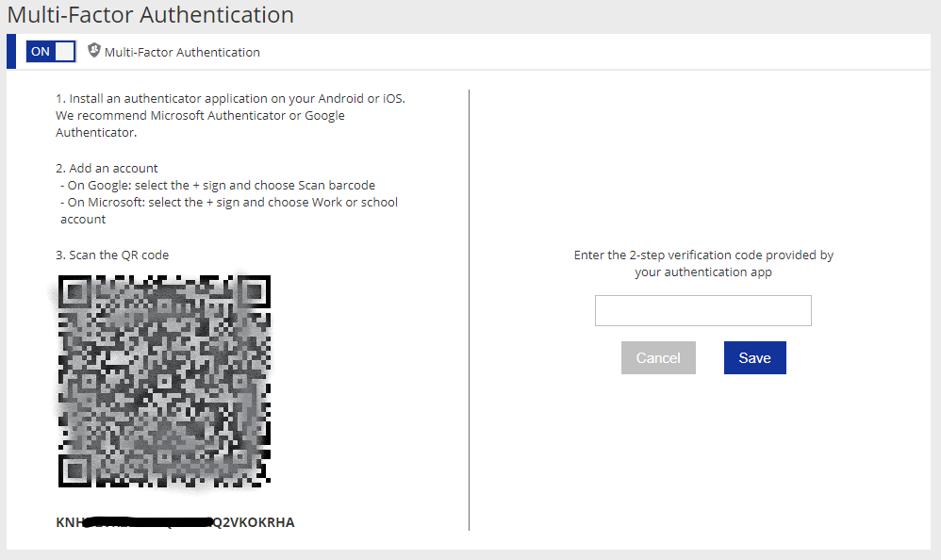Click the QR code's bottom-left finder square

[74, 470]
